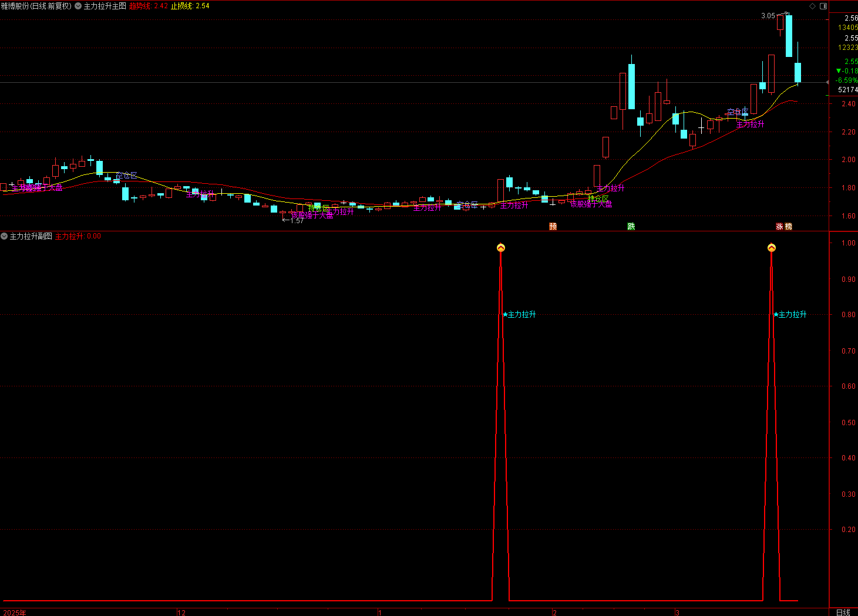Viewport: 858px width, 616px height.
Task: Click the diamond icon at the chart's top right
Action: (813, 6)
